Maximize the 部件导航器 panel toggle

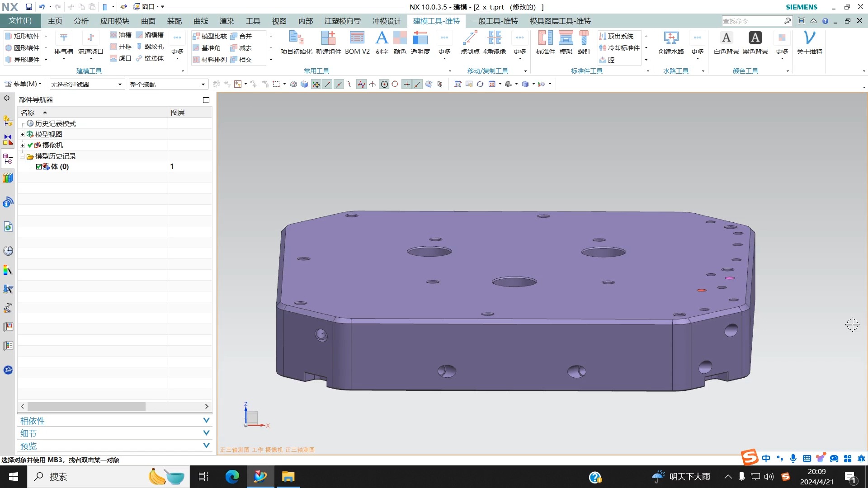206,100
